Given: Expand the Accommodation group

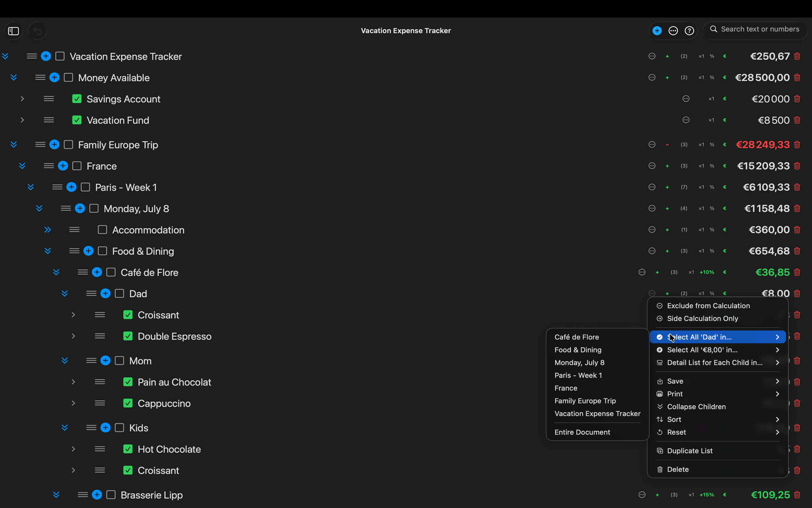Looking at the screenshot, I should click(x=48, y=230).
